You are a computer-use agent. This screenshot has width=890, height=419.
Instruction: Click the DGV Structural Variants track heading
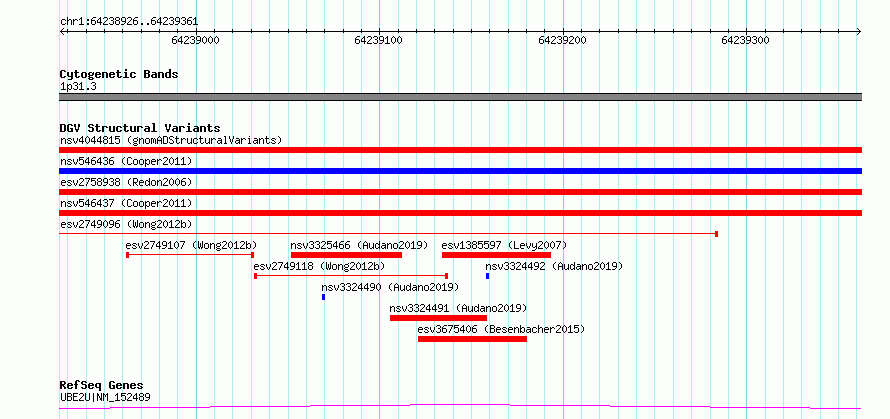[140, 128]
